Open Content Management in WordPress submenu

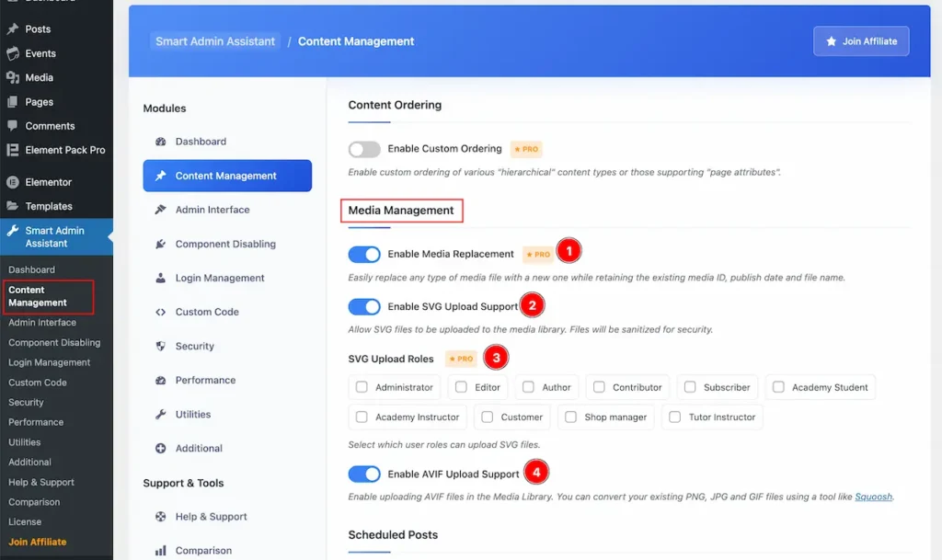(37, 296)
